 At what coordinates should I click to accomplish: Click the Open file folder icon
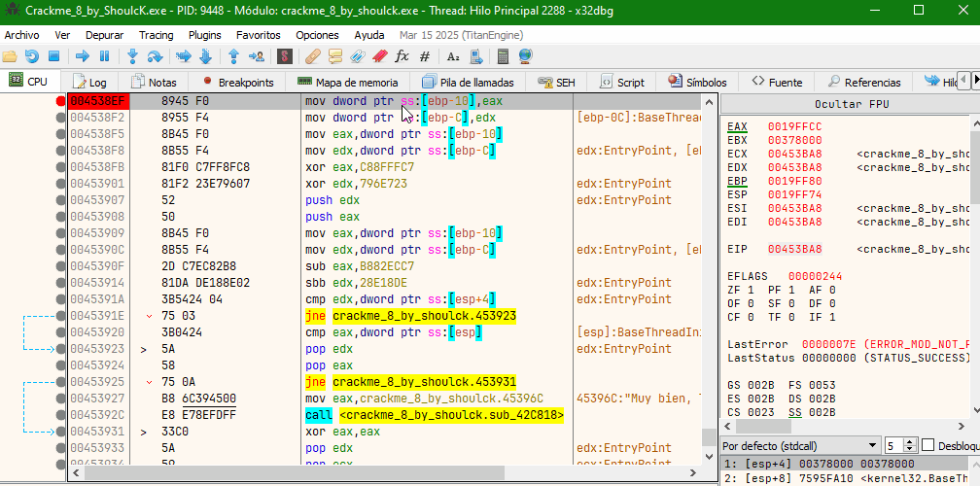(10, 56)
